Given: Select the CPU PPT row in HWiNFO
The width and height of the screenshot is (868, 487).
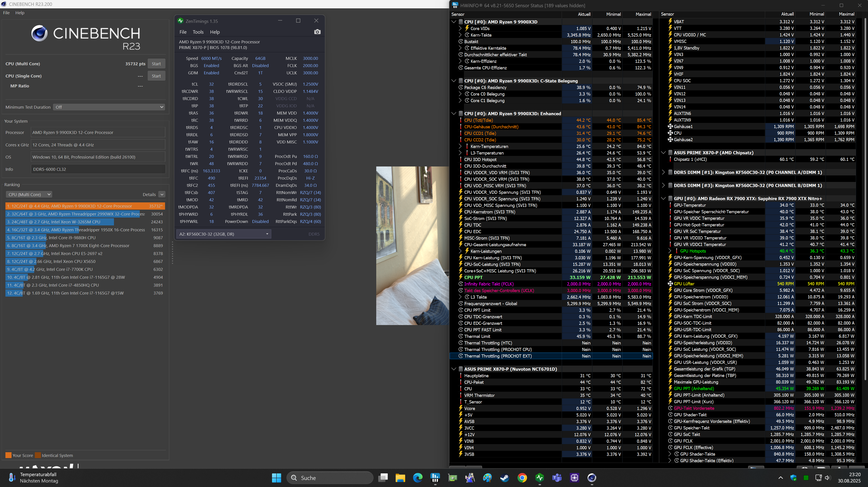Looking at the screenshot, I should coord(551,277).
